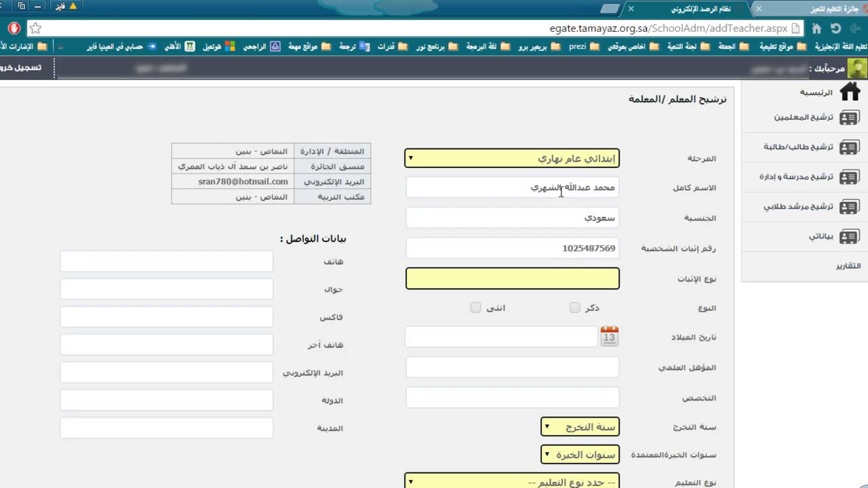Image resolution: width=868 pixels, height=488 pixels.
Task: Click the ترشيح مدرسة و إدارة card icon
Action: pyautogui.click(x=849, y=178)
